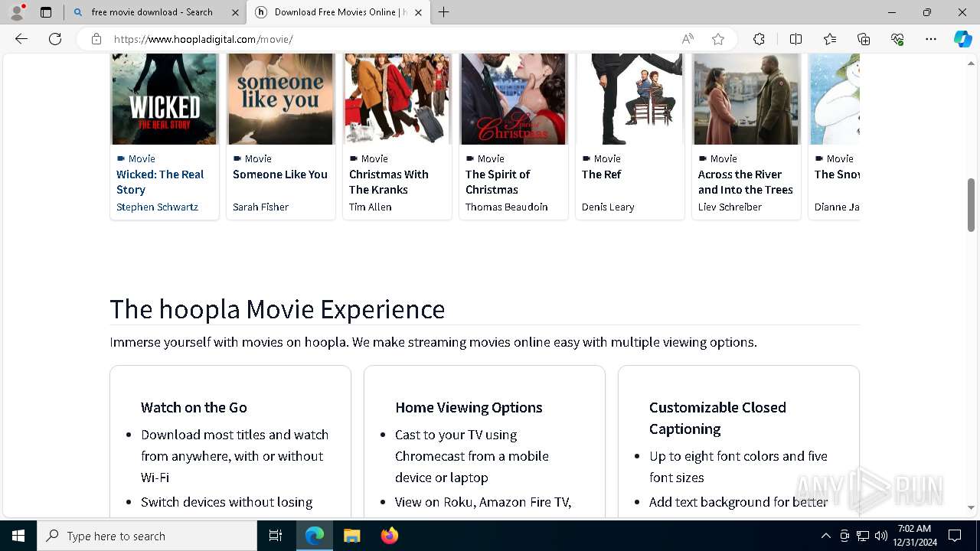This screenshot has height=551, width=980.
Task: Open Settings and more menu
Action: coord(931,39)
